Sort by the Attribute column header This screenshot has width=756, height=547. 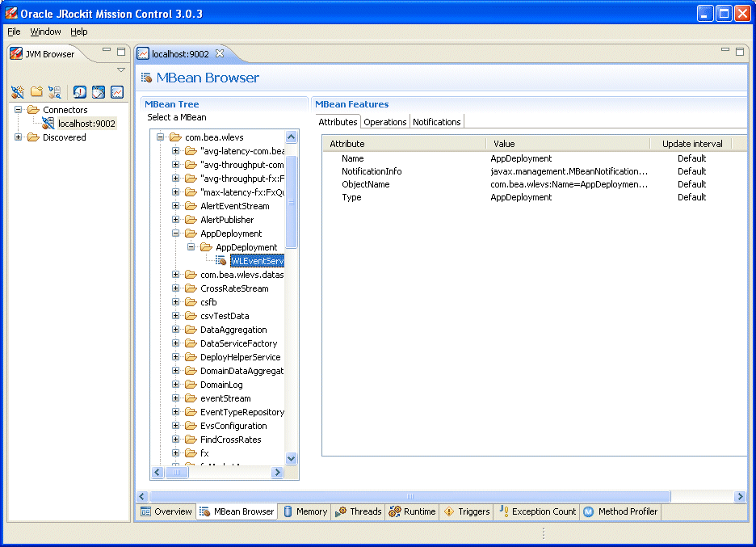(404, 144)
